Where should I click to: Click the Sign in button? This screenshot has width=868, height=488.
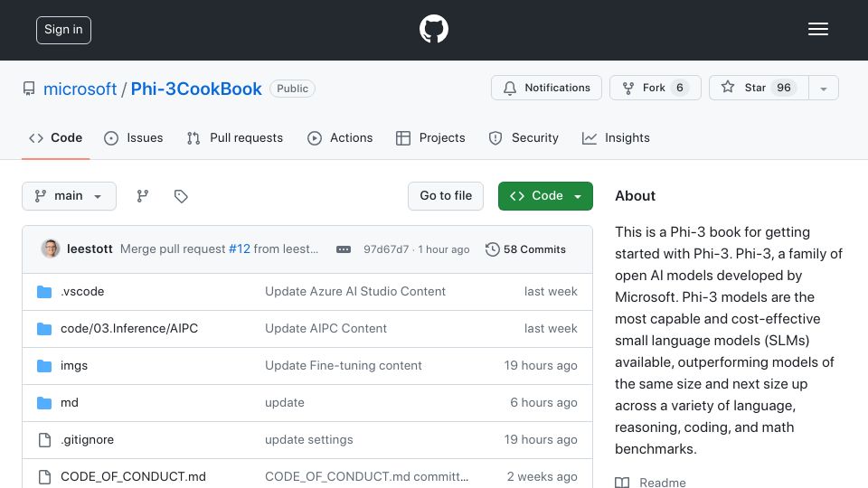tap(63, 30)
